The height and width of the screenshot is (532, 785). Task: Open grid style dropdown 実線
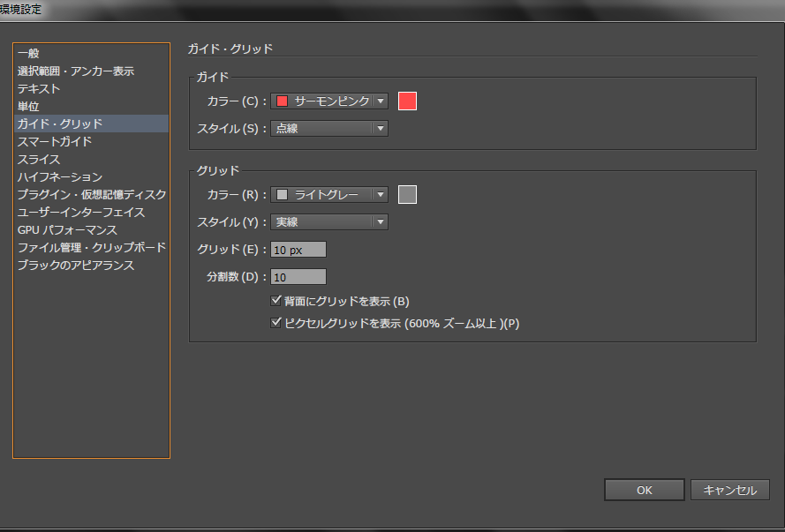tap(329, 222)
